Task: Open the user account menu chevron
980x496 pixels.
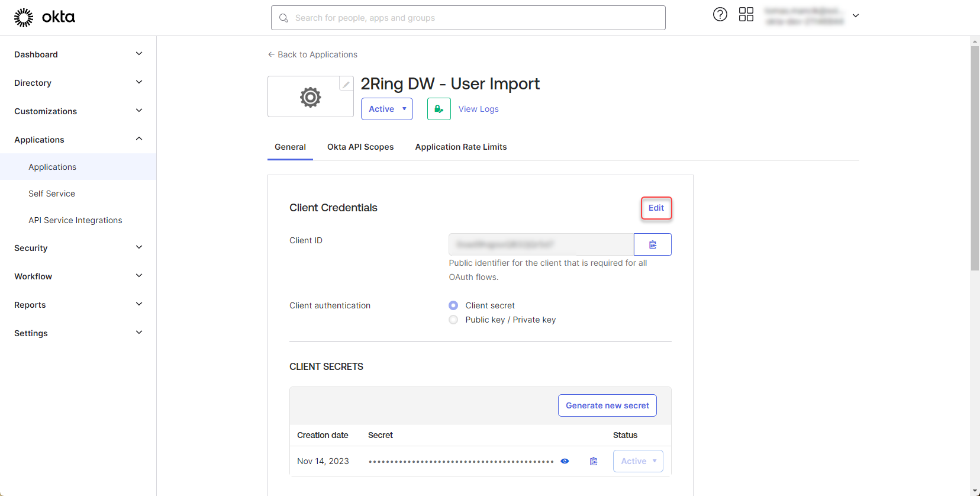Action: pyautogui.click(x=855, y=16)
